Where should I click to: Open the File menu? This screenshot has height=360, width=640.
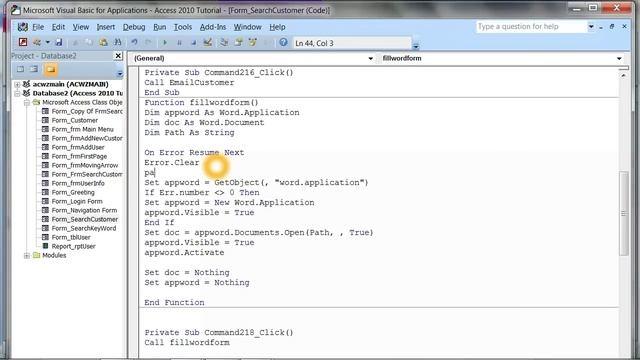click(x=38, y=27)
